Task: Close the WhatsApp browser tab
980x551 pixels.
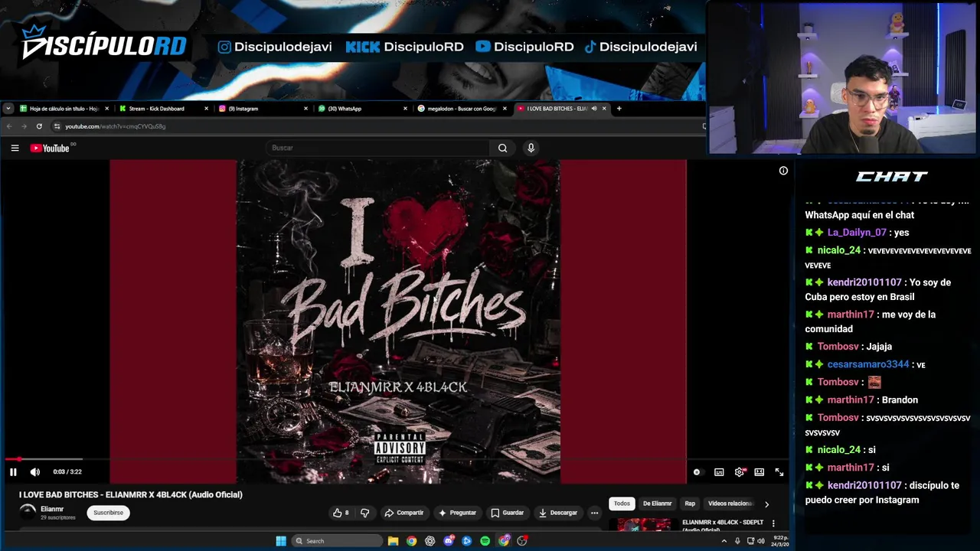Action: [x=405, y=109]
